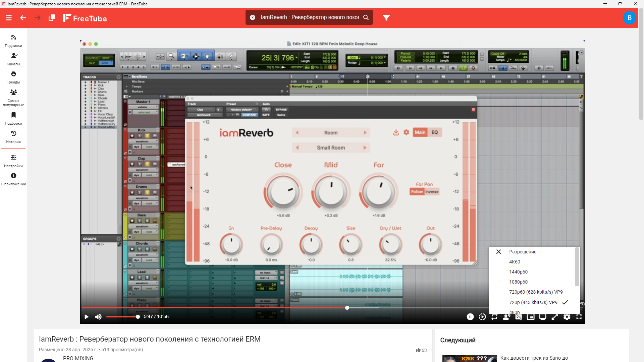This screenshot has width=644, height=362.
Task: Toggle the captions button in the player
Action: [519, 317]
